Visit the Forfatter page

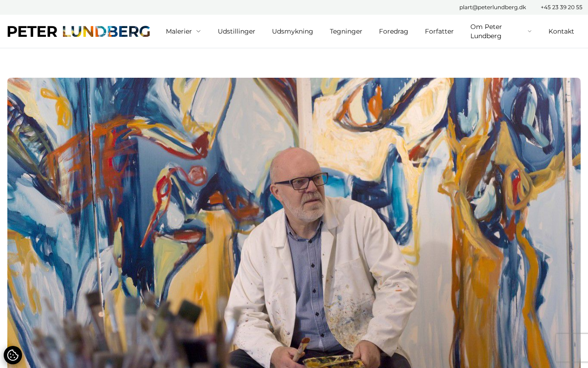pos(439,31)
